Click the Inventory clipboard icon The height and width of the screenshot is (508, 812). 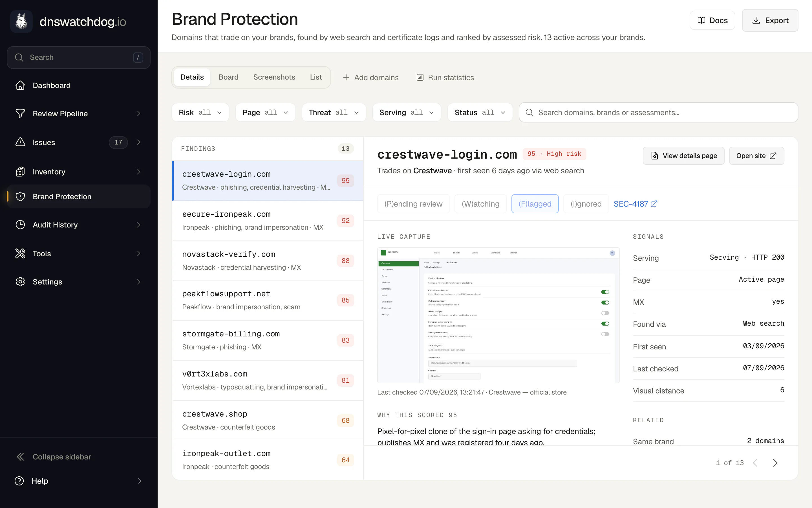pos(20,172)
